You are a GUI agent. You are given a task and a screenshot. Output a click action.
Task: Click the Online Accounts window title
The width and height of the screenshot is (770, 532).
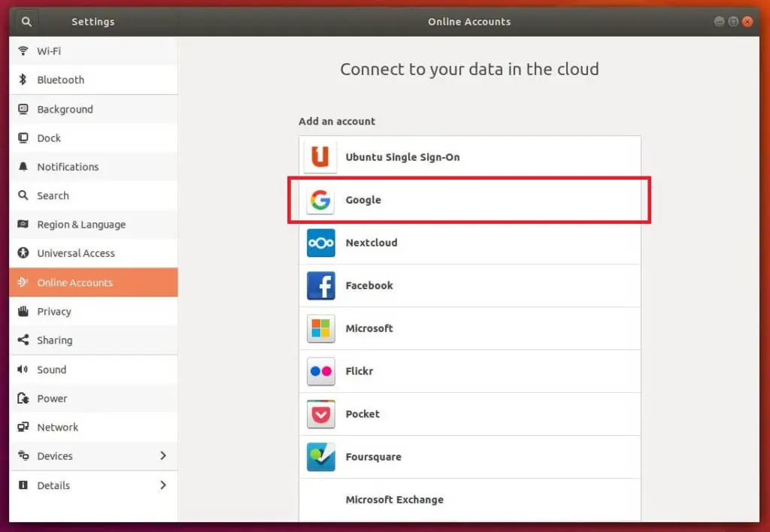point(469,22)
